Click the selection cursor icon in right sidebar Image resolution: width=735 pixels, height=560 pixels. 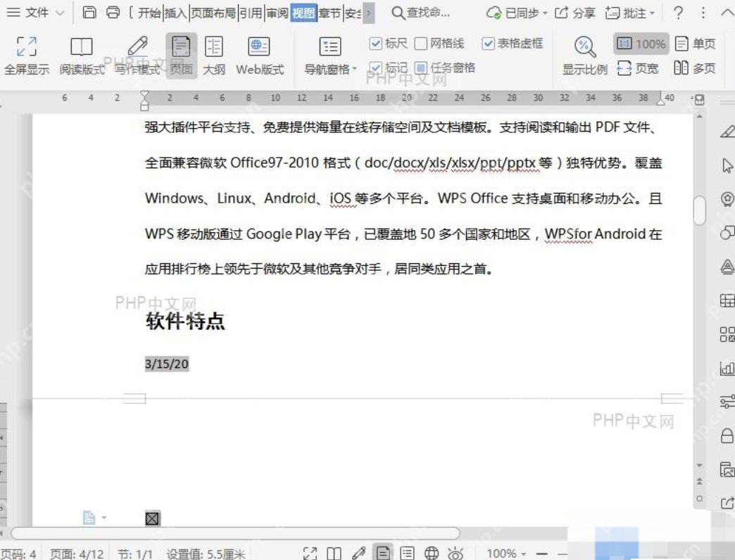[727, 165]
